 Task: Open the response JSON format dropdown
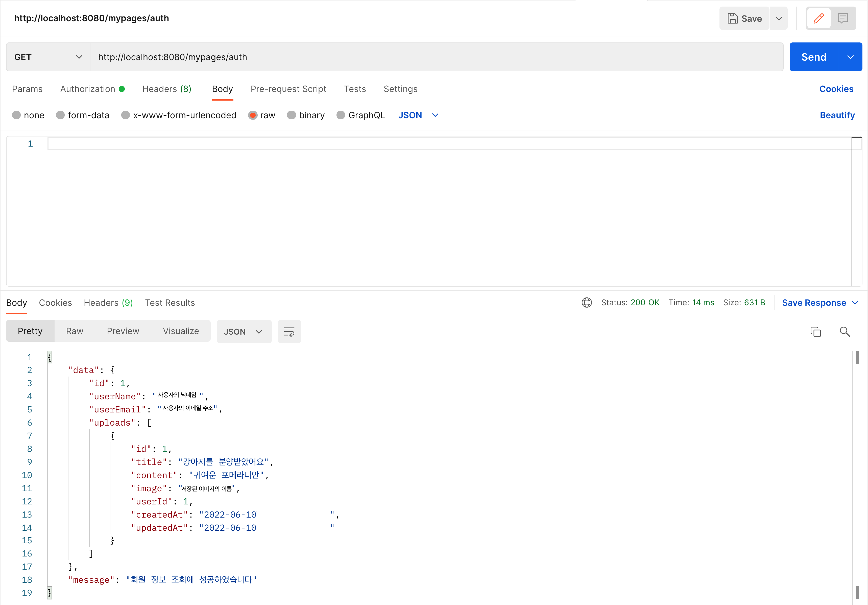pos(244,332)
